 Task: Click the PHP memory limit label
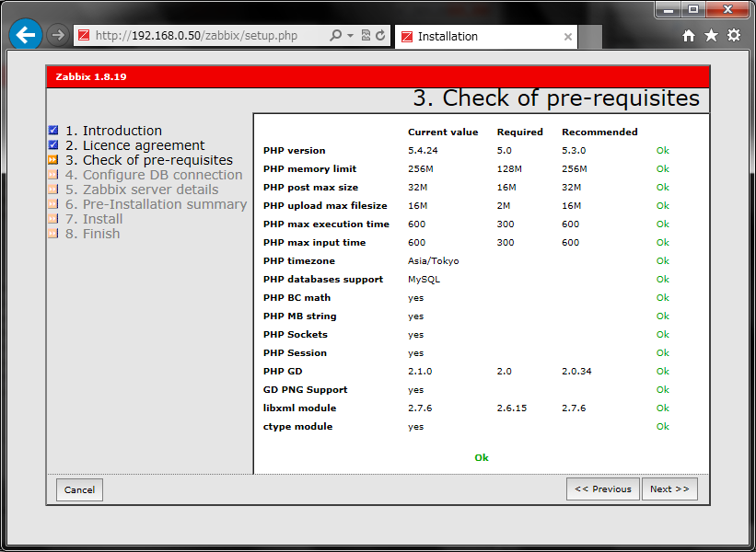[x=309, y=168]
